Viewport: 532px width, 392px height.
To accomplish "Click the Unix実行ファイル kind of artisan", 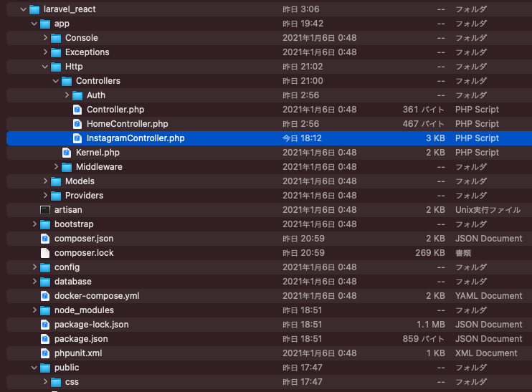I will [488, 210].
